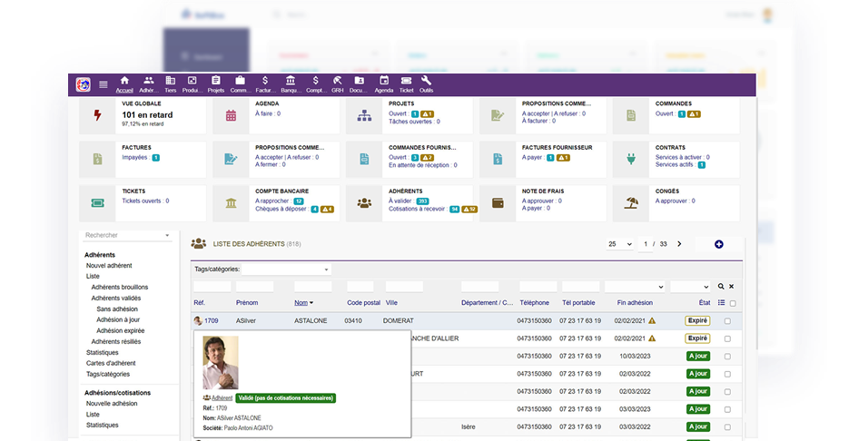868x441 pixels.
Task: Click the 1709 reference link
Action: click(x=211, y=321)
